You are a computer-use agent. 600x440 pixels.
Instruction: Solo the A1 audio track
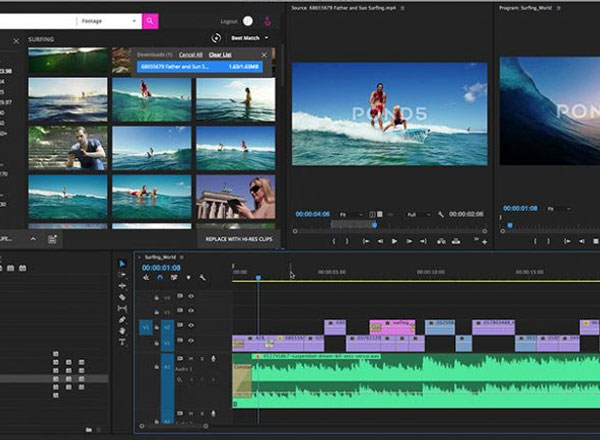[202, 359]
